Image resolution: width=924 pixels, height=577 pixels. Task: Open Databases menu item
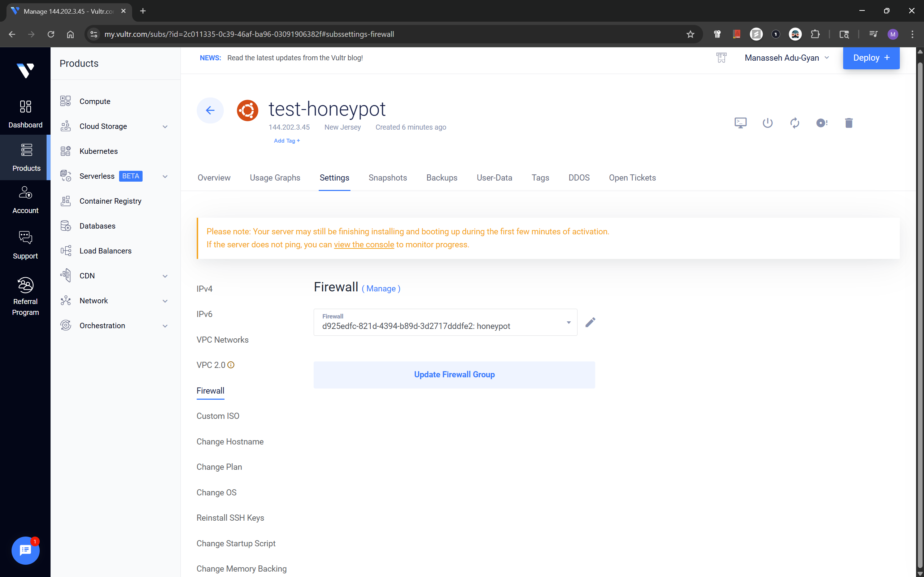point(97,226)
